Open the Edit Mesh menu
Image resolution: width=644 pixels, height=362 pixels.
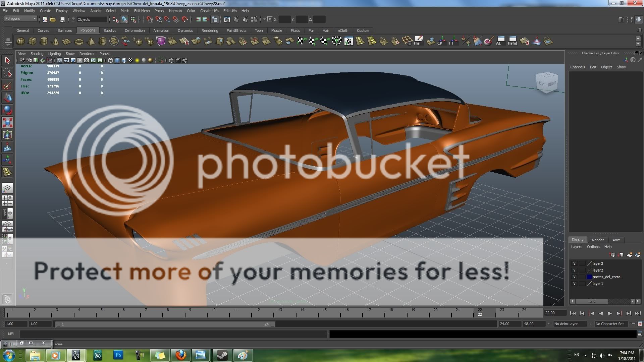tap(142, 11)
